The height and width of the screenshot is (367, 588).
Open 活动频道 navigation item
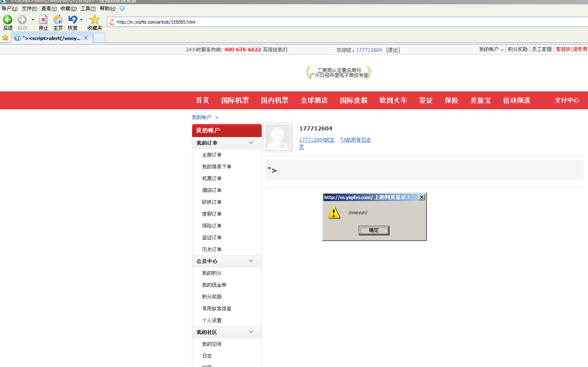coord(517,100)
